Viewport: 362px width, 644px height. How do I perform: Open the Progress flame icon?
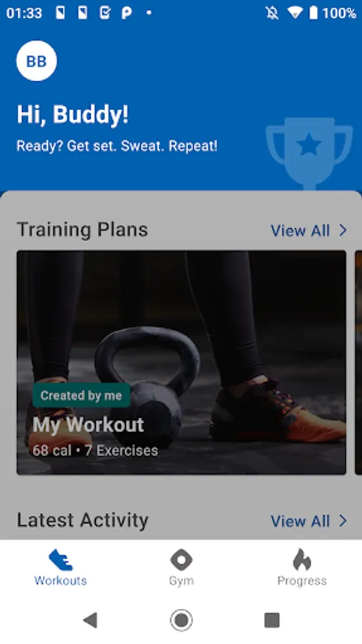(x=302, y=560)
